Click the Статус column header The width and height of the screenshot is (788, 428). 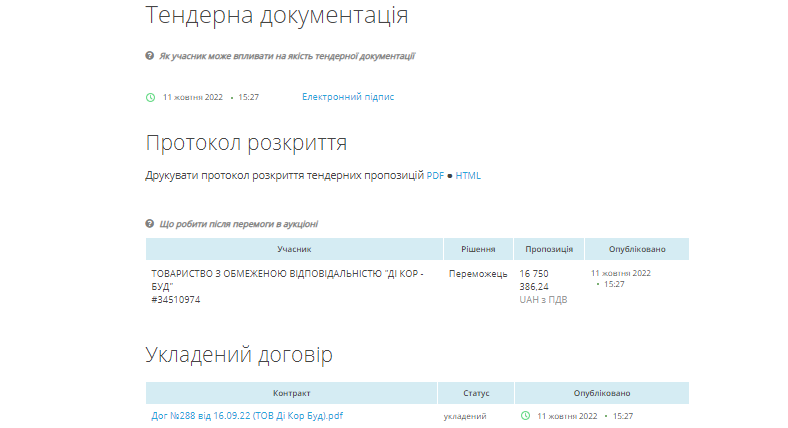pos(476,393)
